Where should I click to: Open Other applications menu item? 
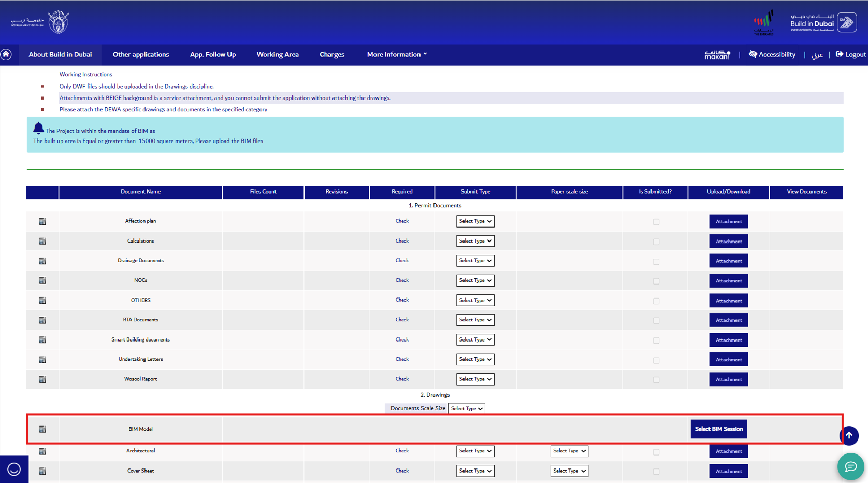(141, 54)
